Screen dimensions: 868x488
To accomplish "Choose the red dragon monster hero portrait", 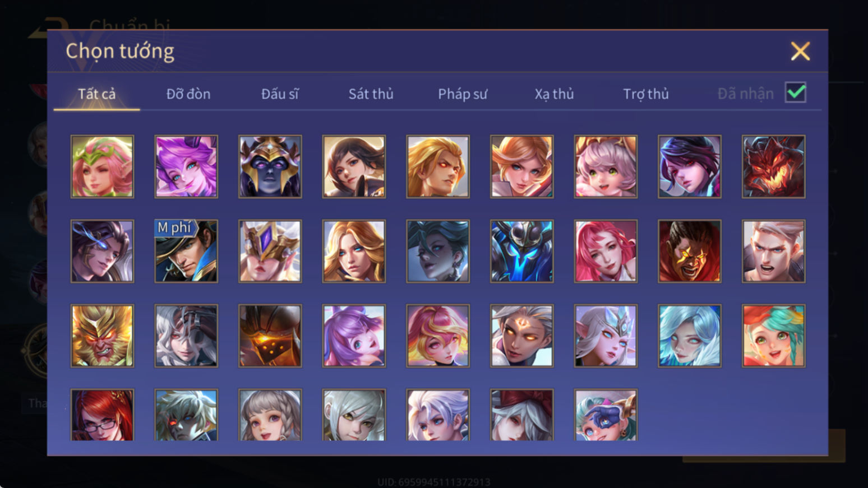I will pos(773,166).
